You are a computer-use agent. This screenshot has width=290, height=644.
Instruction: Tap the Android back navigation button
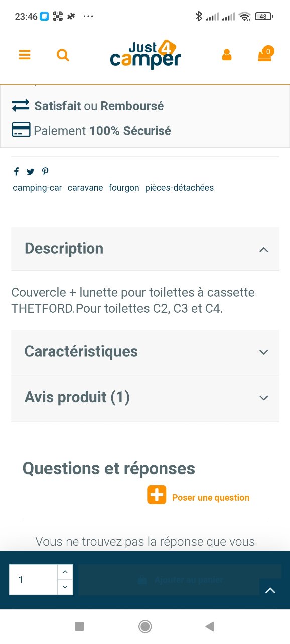click(210, 626)
